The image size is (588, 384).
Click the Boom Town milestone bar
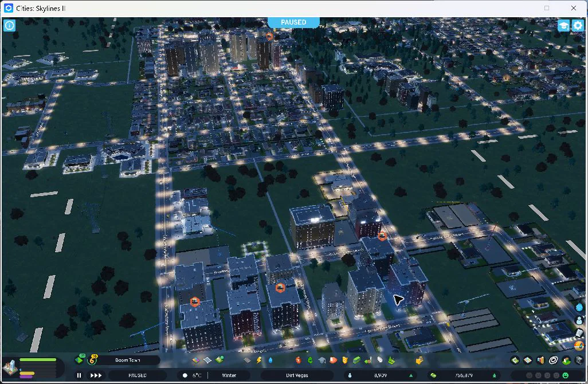[128, 360]
